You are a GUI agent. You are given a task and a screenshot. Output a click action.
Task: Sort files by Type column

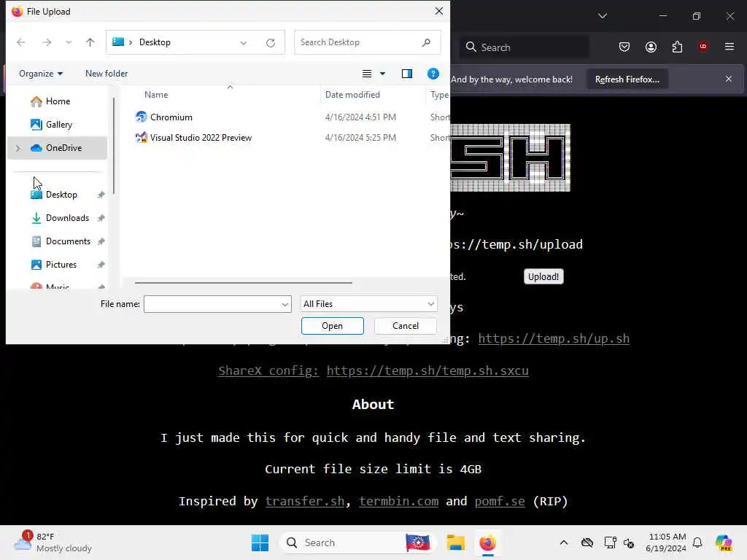click(438, 95)
